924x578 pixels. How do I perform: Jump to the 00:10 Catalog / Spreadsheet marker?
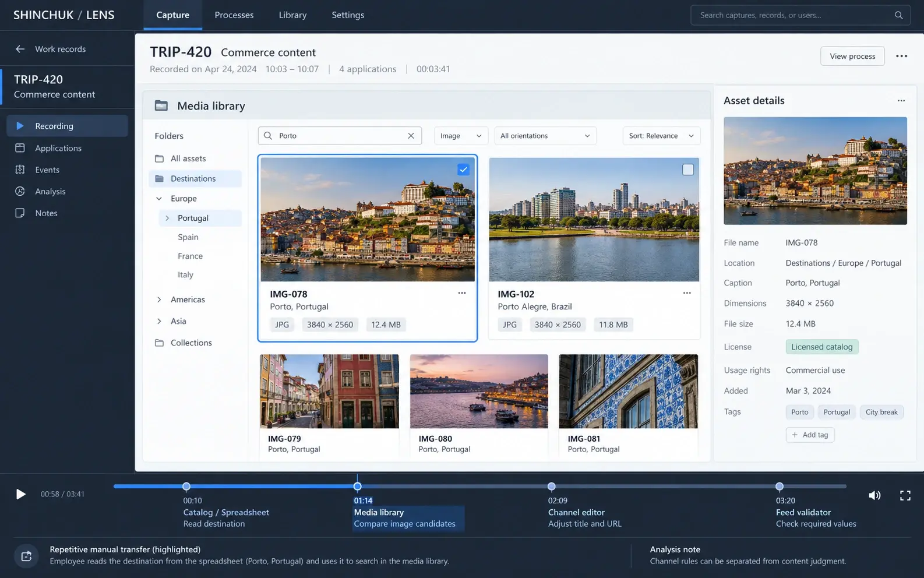coord(186,486)
